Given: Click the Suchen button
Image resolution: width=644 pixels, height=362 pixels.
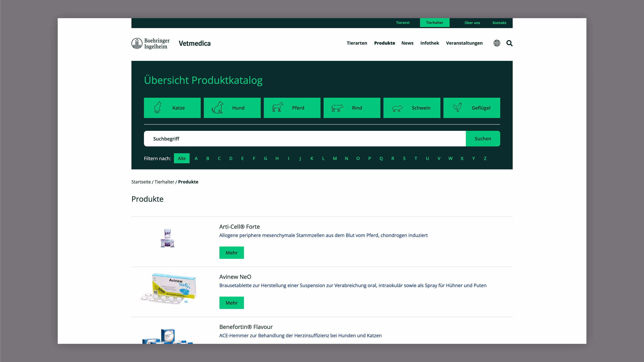Looking at the screenshot, I should [483, 139].
